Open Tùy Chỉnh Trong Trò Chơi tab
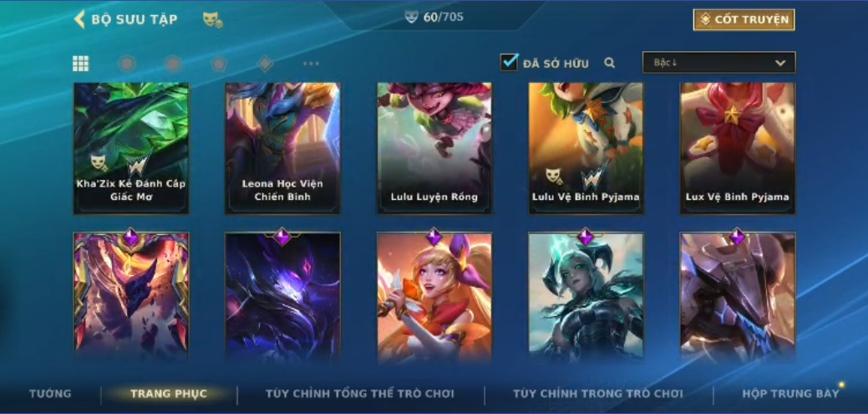This screenshot has height=414, width=868. click(598, 393)
